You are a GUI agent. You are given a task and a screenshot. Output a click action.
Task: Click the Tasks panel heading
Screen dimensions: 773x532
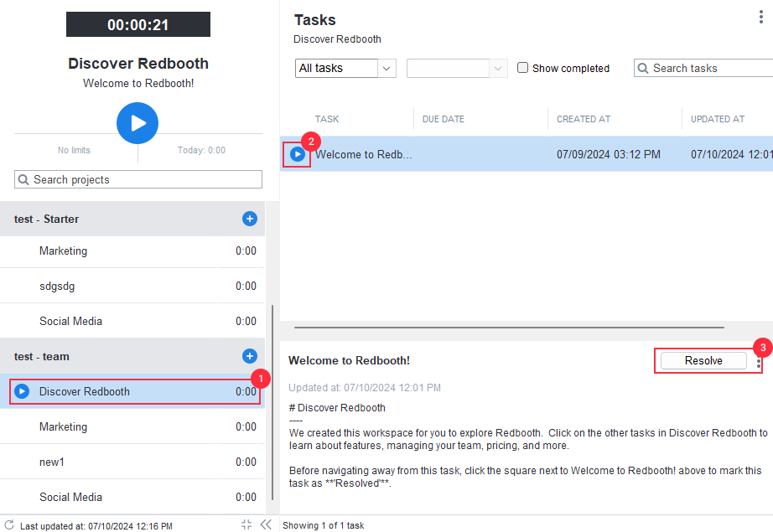tap(315, 20)
